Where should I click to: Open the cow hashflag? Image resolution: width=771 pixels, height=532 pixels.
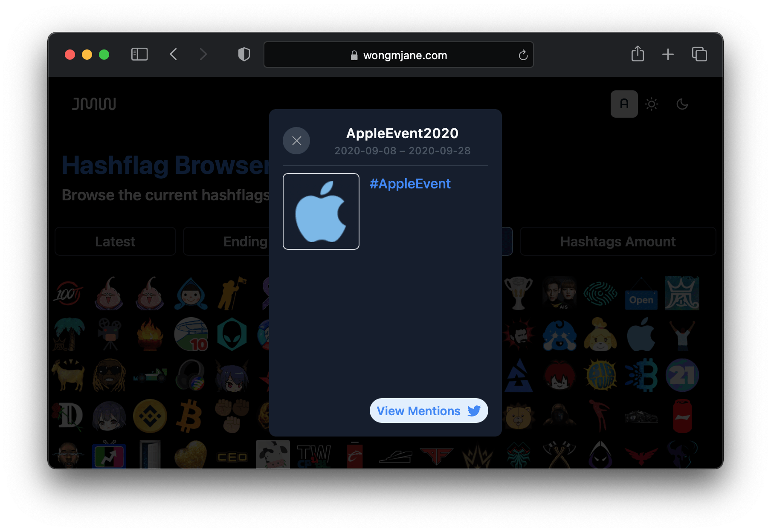point(273,454)
